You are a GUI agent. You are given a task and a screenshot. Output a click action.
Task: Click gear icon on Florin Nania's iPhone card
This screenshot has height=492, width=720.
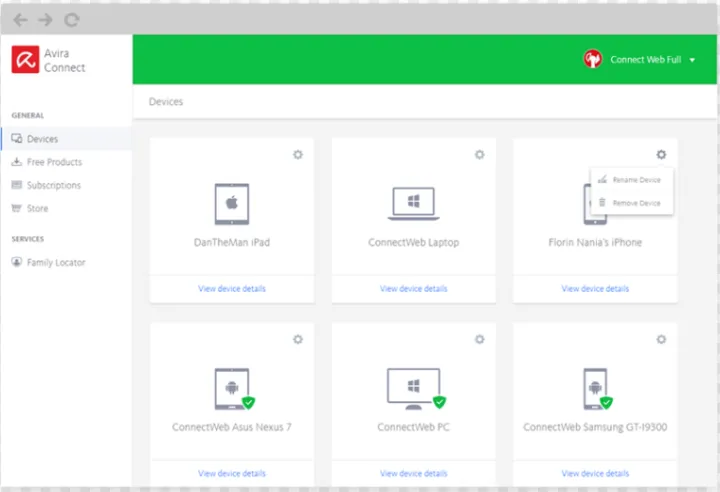[661, 155]
